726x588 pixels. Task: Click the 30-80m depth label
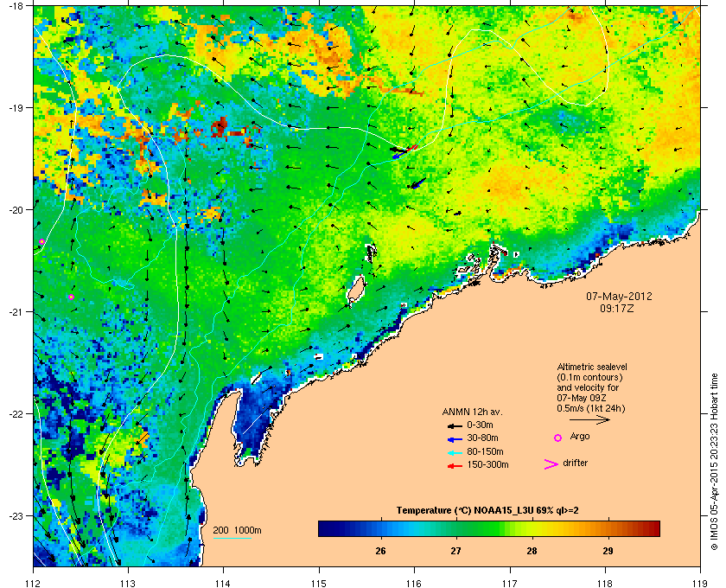[482, 438]
